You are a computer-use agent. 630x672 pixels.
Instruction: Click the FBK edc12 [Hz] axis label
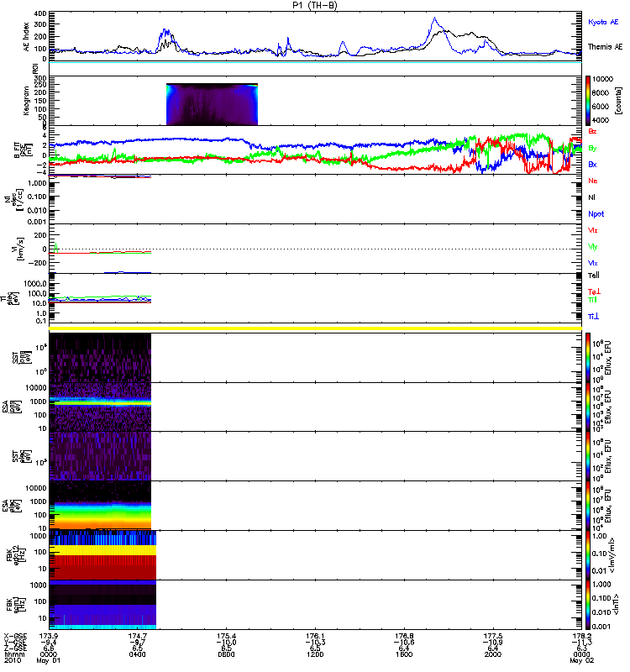coord(17,555)
